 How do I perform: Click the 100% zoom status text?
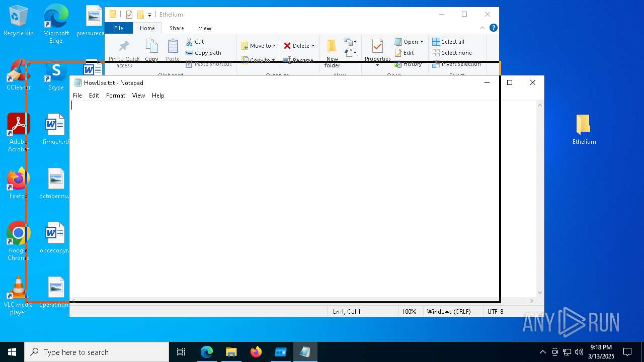409,312
